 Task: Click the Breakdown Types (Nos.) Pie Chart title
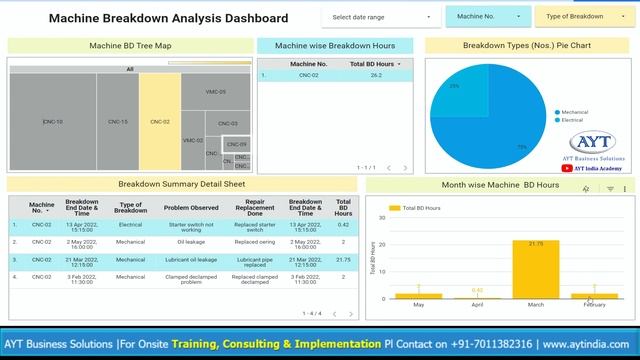tap(527, 45)
